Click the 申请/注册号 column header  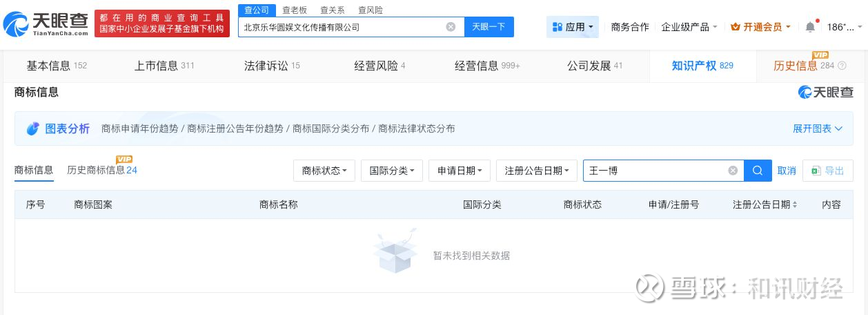coord(673,204)
